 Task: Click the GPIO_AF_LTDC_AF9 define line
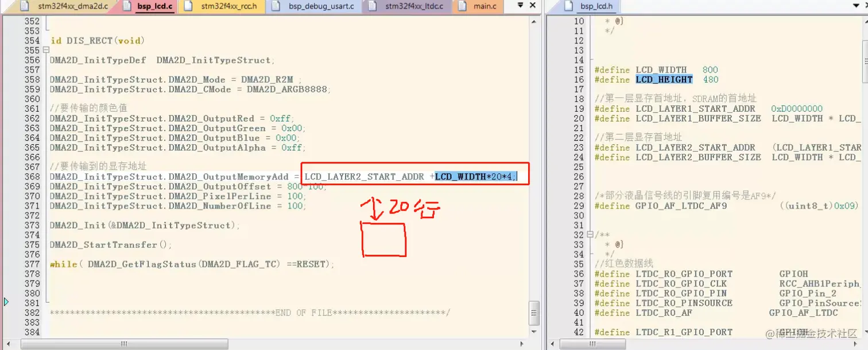(726, 206)
